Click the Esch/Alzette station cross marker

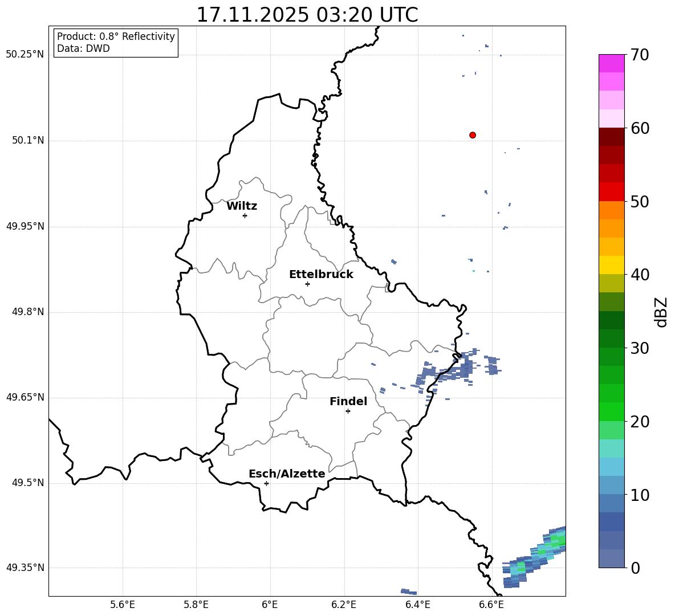(x=266, y=483)
